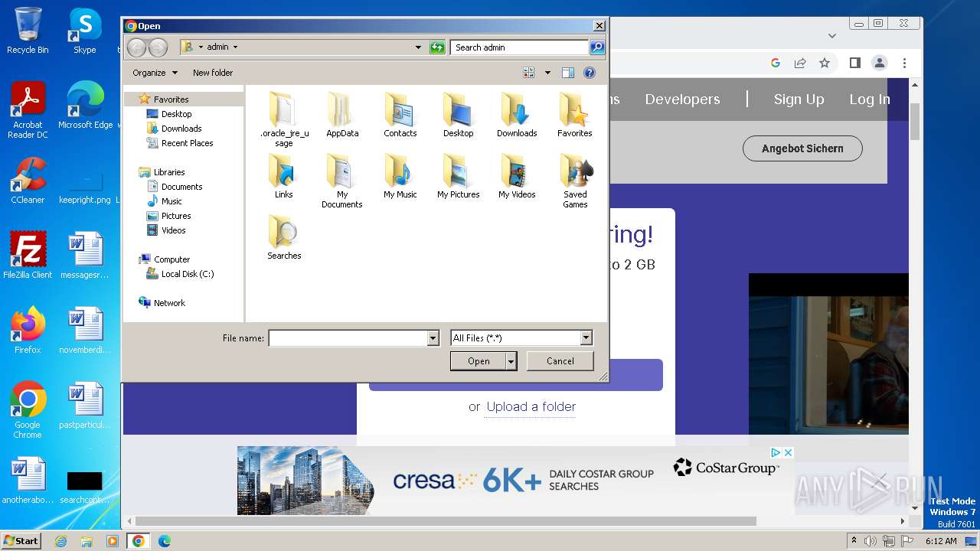Click the Forward navigation arrow in dialog
This screenshot has width=980, height=551.
(x=158, y=47)
